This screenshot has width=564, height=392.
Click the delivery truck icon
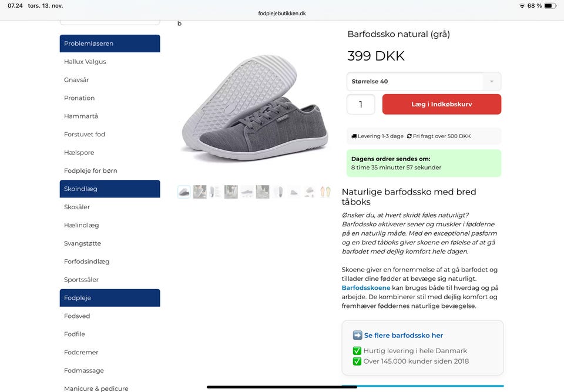point(354,136)
